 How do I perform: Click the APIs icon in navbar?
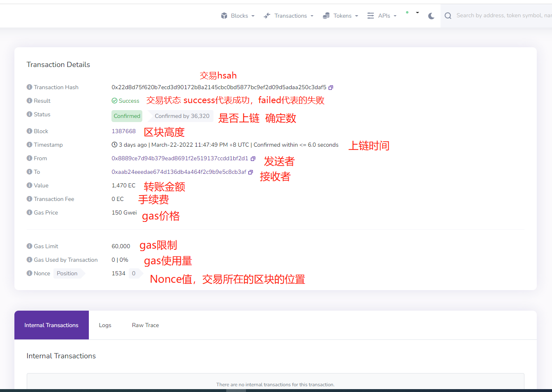(x=370, y=15)
